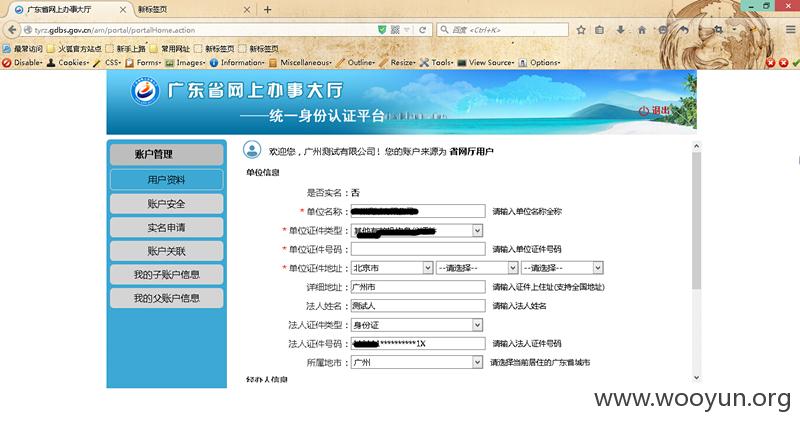Open the downloads arrow icon

point(620,30)
